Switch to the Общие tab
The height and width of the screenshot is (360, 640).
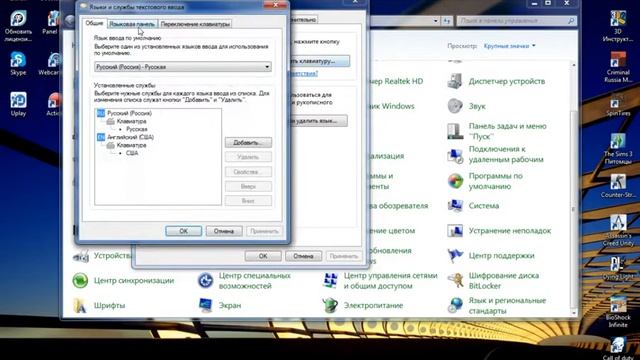(x=94, y=23)
